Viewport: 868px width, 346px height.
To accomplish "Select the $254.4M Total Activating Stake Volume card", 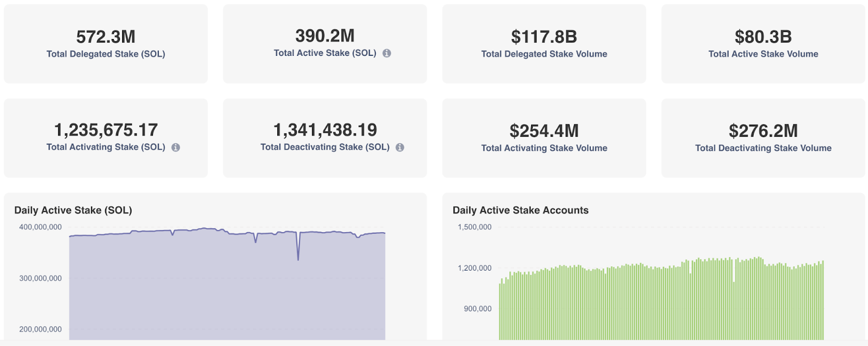I will click(544, 138).
